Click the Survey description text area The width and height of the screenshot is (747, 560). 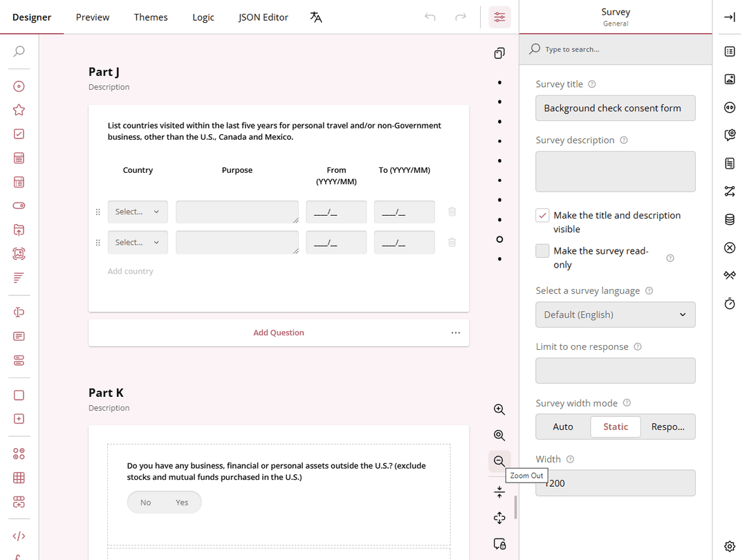click(x=615, y=172)
